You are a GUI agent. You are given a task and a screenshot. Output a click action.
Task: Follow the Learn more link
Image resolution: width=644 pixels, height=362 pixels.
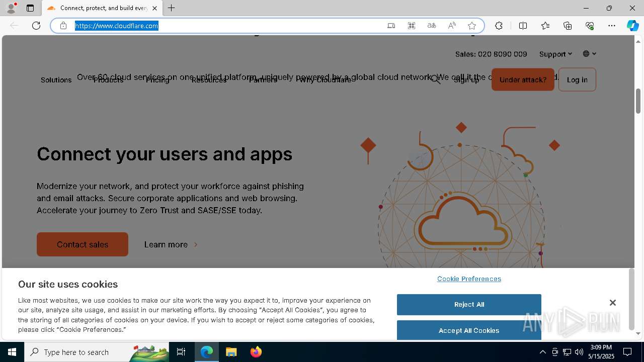(x=171, y=244)
